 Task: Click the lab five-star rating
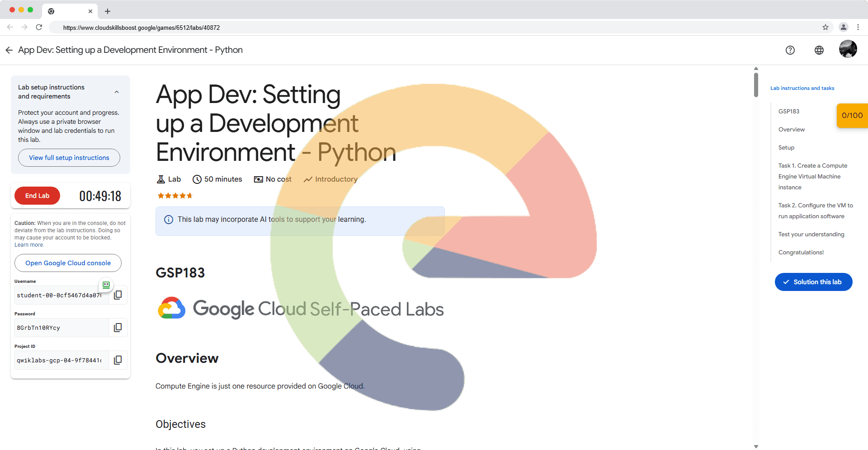[x=175, y=196]
